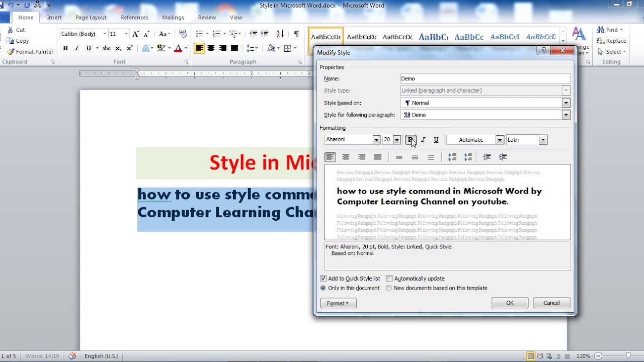Image resolution: width=644 pixels, height=362 pixels.
Task: Open dialog help question mark
Action: 543,51
